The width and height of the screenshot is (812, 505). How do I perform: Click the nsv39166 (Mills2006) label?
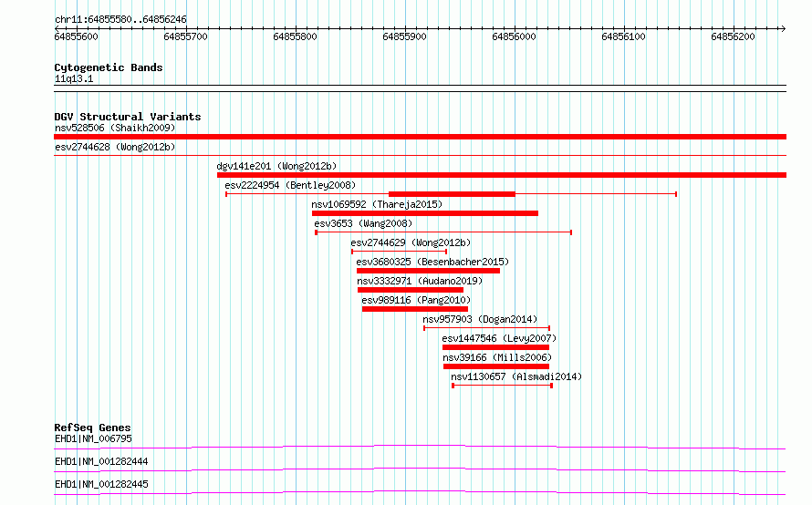[x=497, y=357]
